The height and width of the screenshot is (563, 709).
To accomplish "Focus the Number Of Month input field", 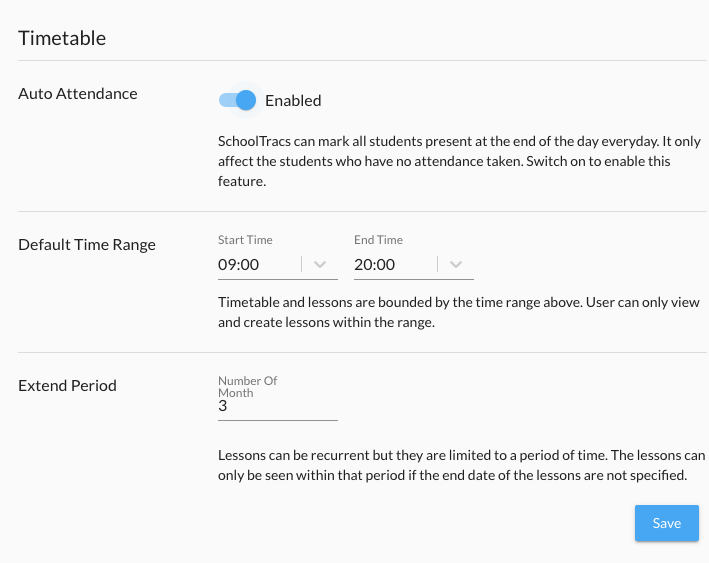I will coord(277,407).
